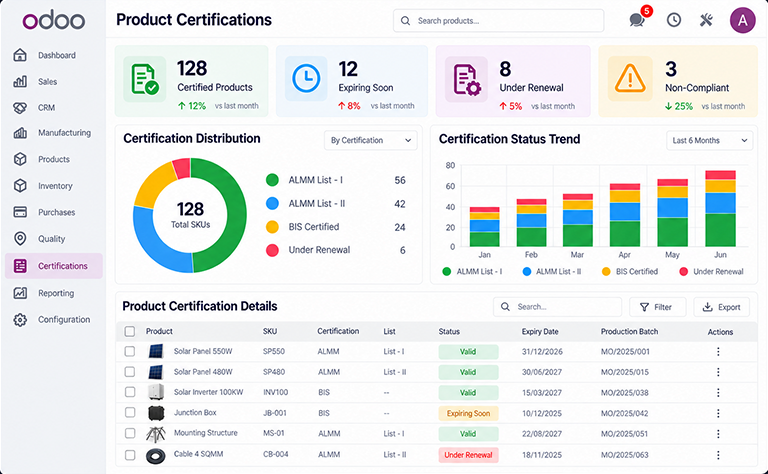The width and height of the screenshot is (768, 474).
Task: Open actions menu for Solar Panel 480W
Action: 718,372
